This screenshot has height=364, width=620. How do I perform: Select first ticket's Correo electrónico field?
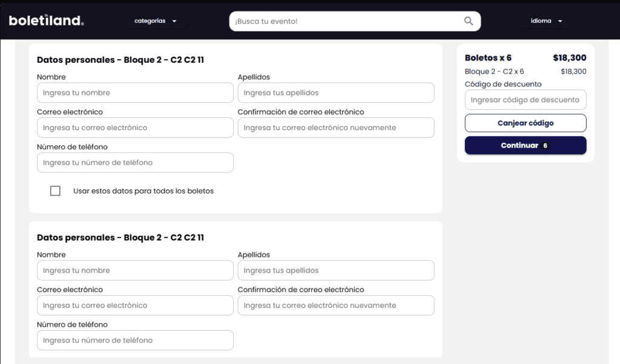point(135,128)
